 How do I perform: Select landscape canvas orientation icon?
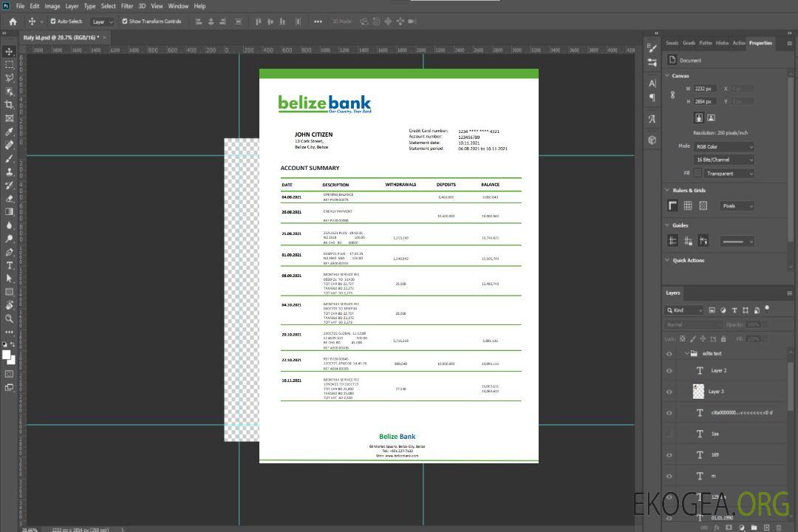(711, 117)
